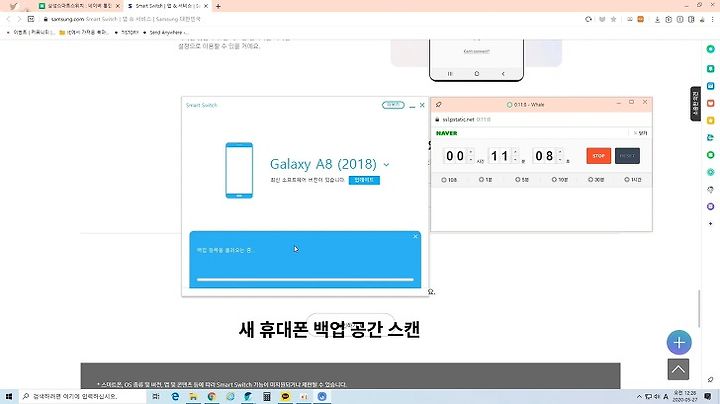Open the yellow bookmarks folder
This screenshot has height=404, width=720.
coord(84,32)
